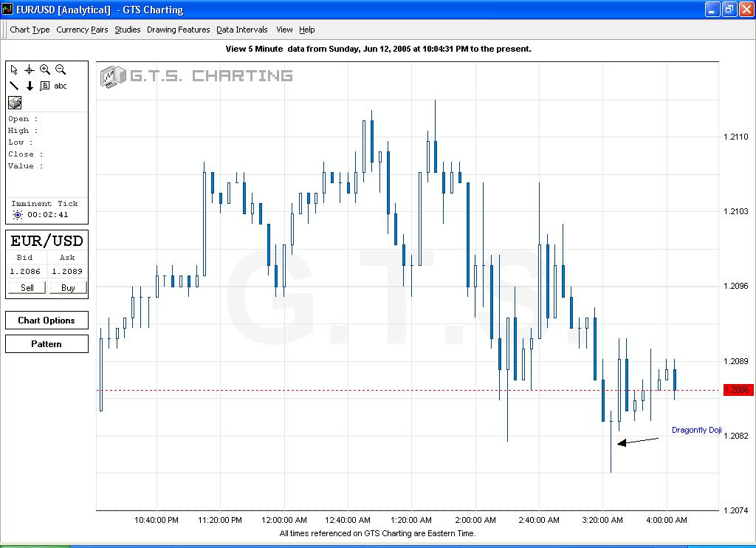The height and width of the screenshot is (548, 756).
Task: Choose the abc text label tool
Action: pos(61,86)
